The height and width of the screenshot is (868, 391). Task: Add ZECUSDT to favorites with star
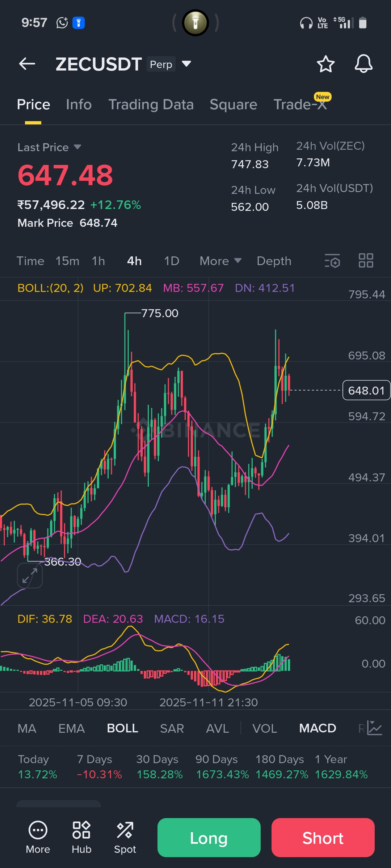tap(325, 64)
